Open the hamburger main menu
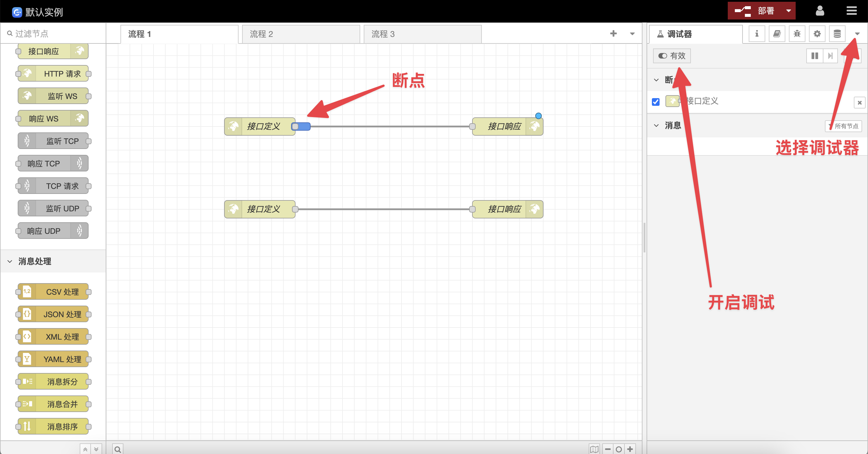868x454 pixels. [x=851, y=11]
